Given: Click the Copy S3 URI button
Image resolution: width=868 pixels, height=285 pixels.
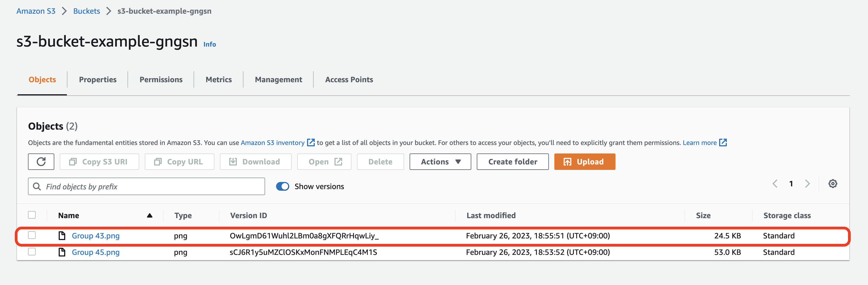Looking at the screenshot, I should pos(100,162).
